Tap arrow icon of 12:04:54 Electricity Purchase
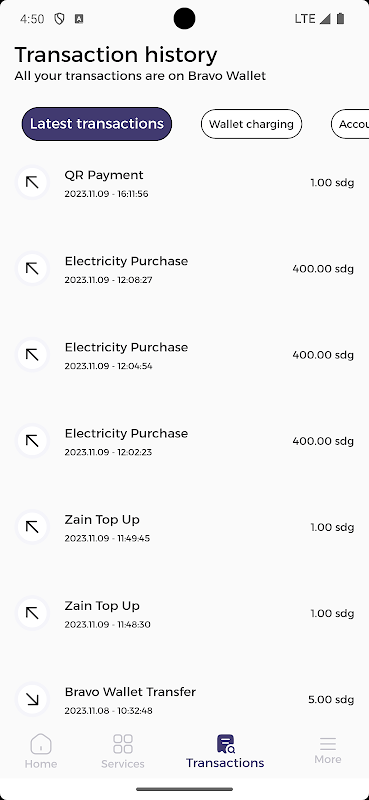The image size is (369, 800). 32,355
